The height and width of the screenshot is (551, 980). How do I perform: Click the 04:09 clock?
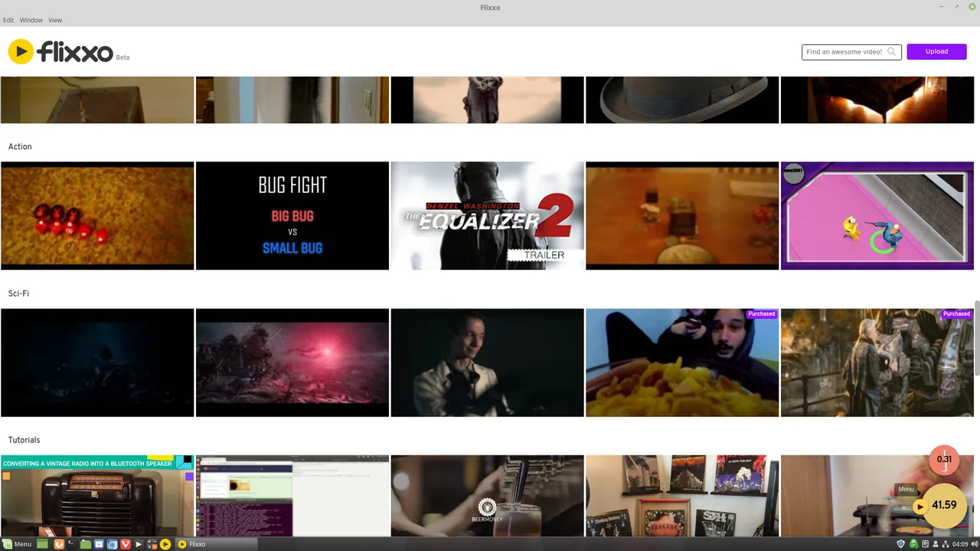[x=960, y=544]
